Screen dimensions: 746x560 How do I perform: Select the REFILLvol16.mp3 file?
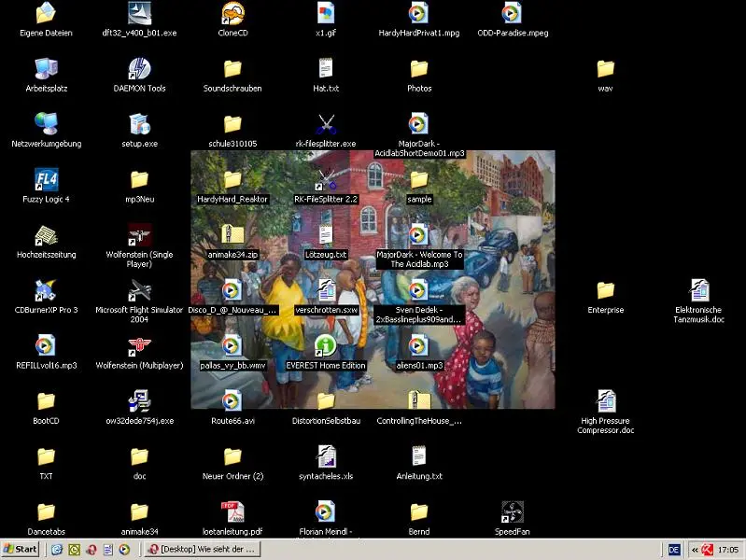[x=46, y=346]
